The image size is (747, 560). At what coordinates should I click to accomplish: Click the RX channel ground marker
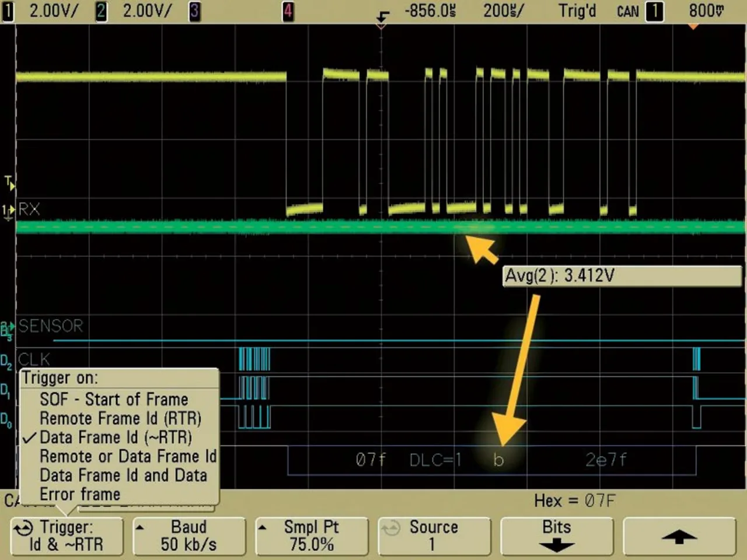tap(8, 210)
